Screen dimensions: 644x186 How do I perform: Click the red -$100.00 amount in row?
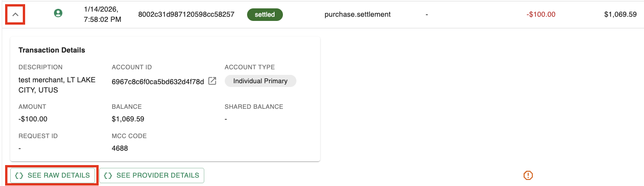pos(541,14)
